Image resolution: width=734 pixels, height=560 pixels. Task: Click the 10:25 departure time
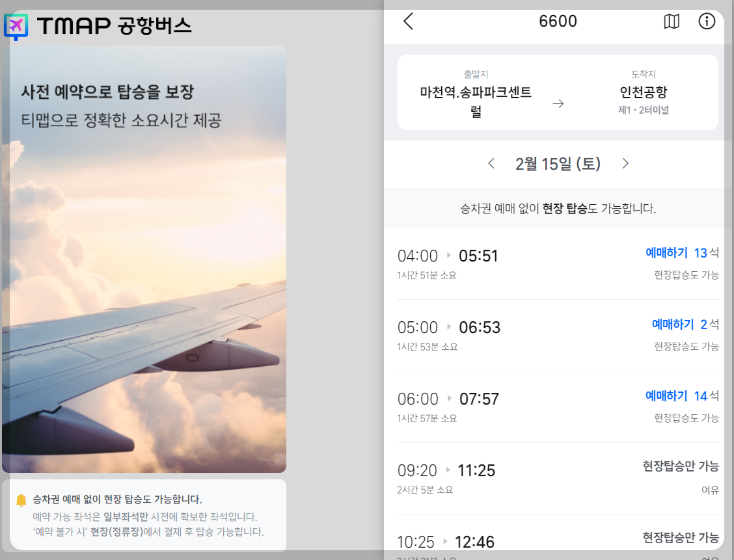point(416,542)
